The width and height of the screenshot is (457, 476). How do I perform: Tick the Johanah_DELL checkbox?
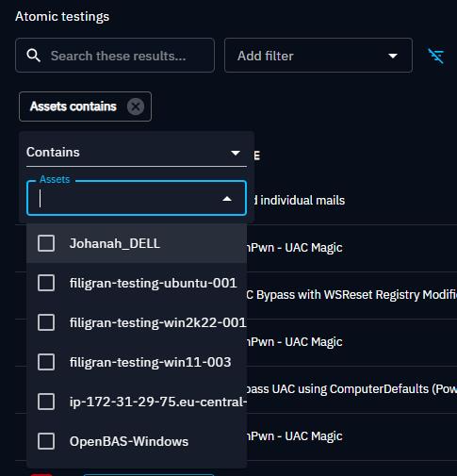coord(46,243)
